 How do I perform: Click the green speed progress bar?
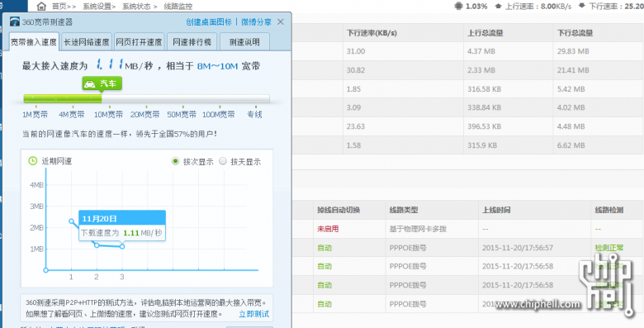point(63,98)
